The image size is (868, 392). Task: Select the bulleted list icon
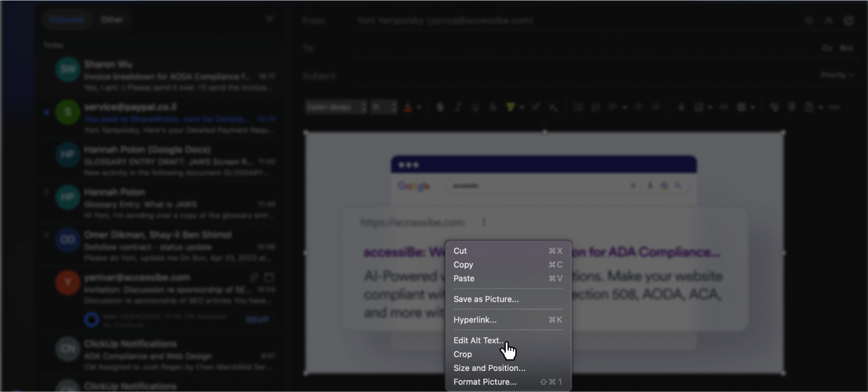(577, 107)
